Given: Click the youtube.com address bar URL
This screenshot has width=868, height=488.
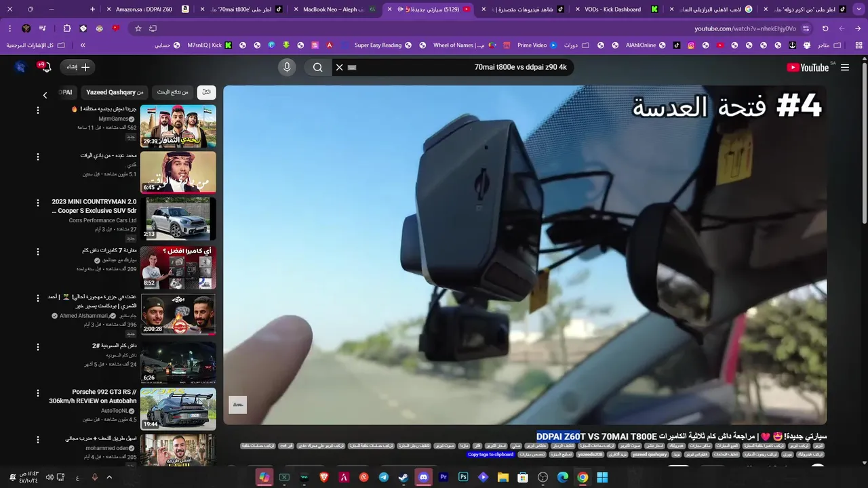Looking at the screenshot, I should (x=745, y=28).
